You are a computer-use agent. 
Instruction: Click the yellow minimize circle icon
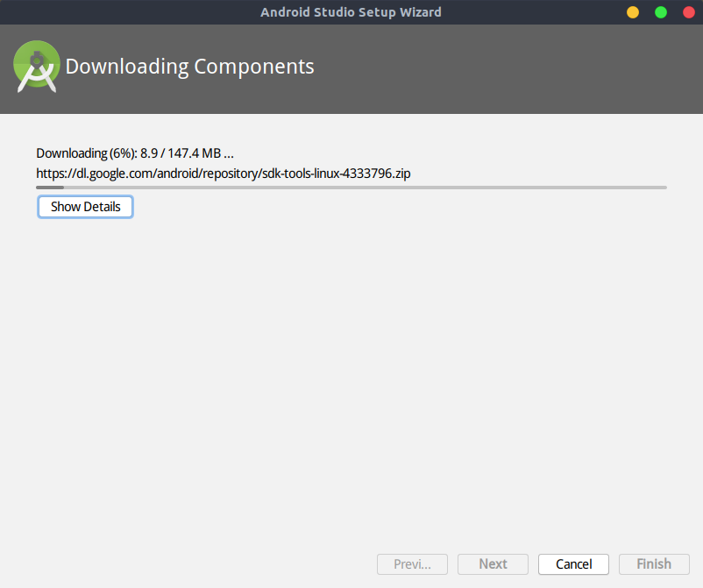tap(632, 12)
